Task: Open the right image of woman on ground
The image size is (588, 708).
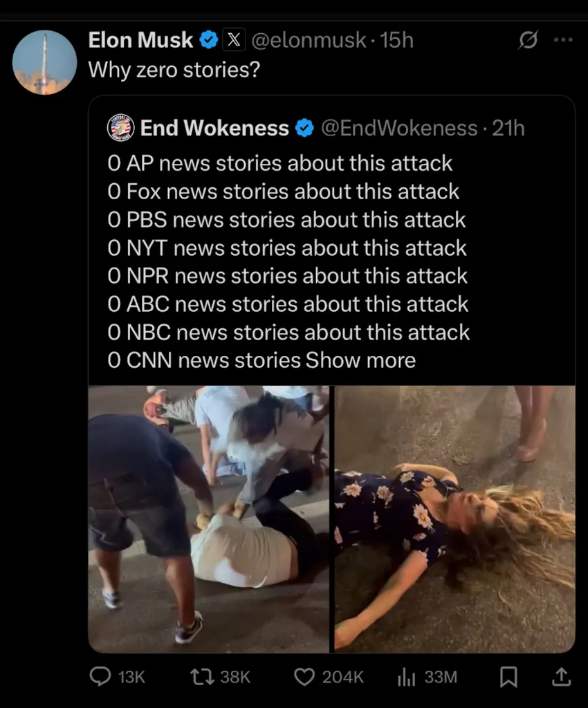Action: point(454,519)
